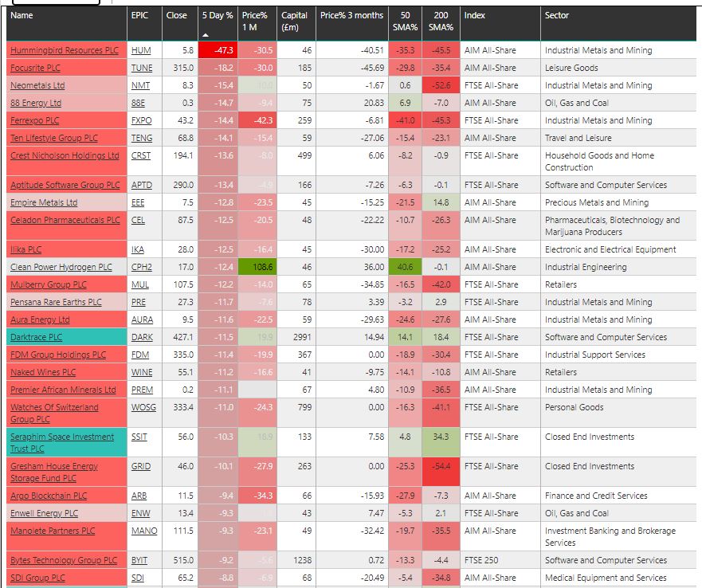This screenshot has height=588, width=702.
Task: Open the Argo Blockchain PLC link
Action: coord(49,496)
